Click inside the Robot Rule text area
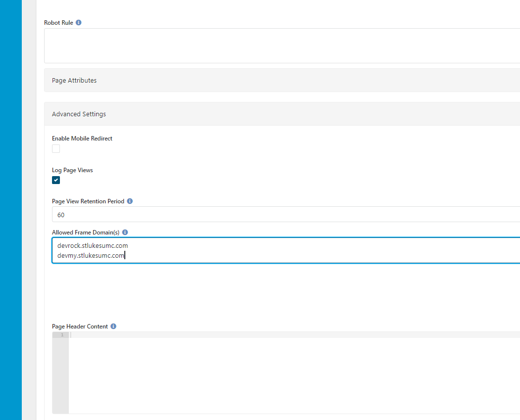This screenshot has width=520, height=420. click(282, 46)
